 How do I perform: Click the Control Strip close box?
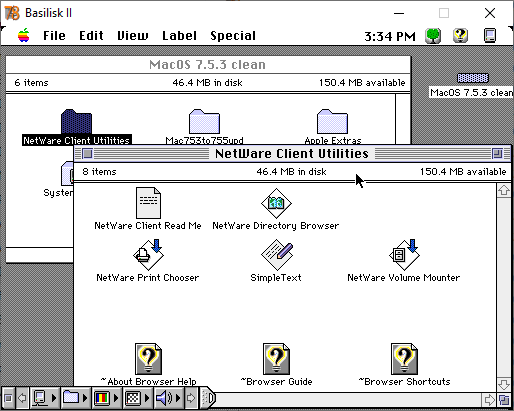tap(8, 398)
